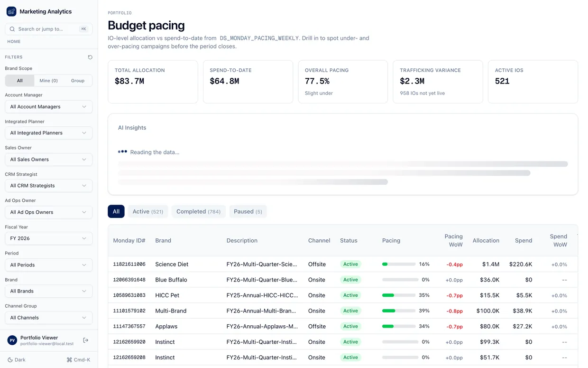Click the HICC Pet 35% pacing bar
The height and width of the screenshot is (368, 588).
click(399, 295)
